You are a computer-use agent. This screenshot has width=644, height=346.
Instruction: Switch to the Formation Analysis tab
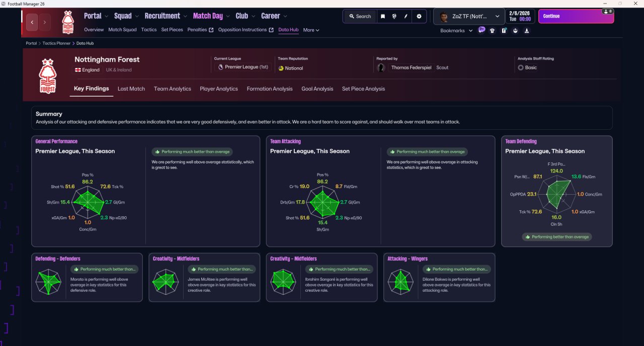point(270,89)
